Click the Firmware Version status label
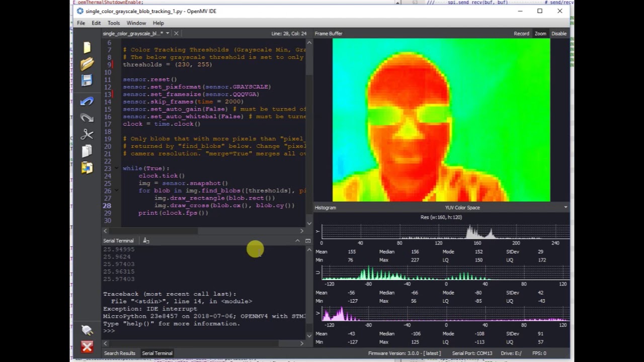Image resolution: width=644 pixels, height=362 pixels. [404, 353]
